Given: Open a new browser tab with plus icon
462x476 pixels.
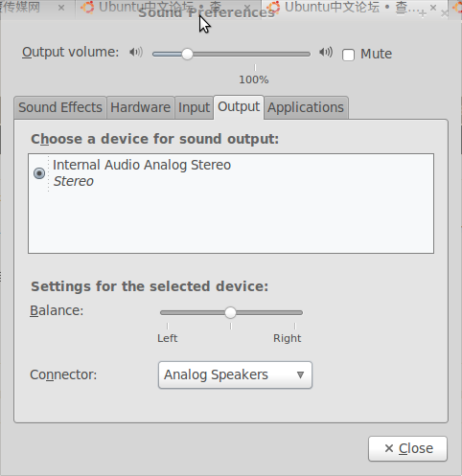Looking at the screenshot, I should [x=423, y=13].
